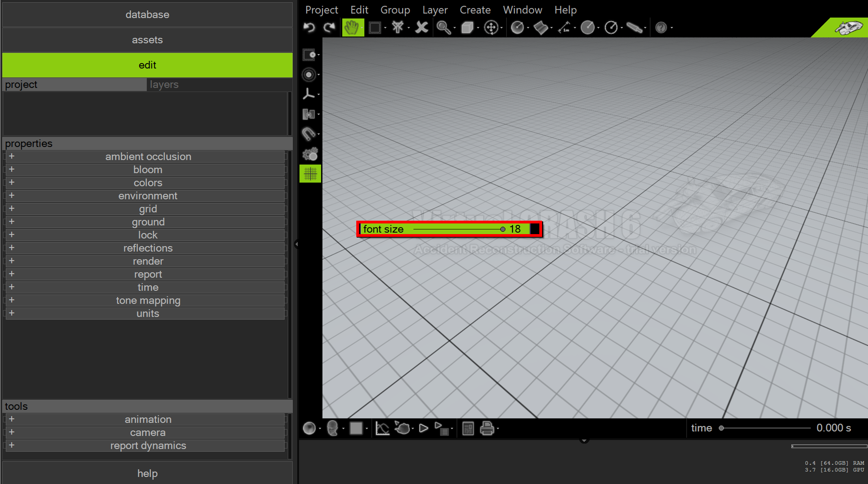Viewport: 868px width, 484px height.
Task: Open the Create menu
Action: (x=475, y=9)
